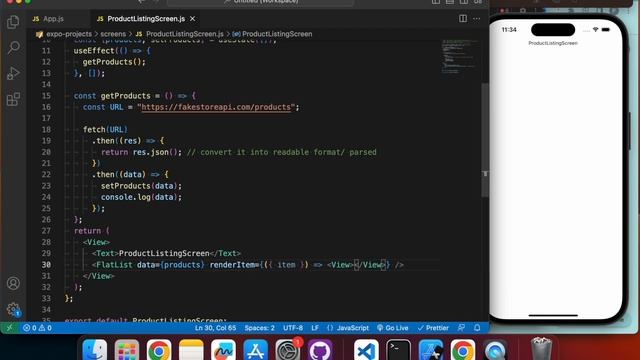The height and width of the screenshot is (360, 640).
Task: Open the Manage gear menu
Action: [13, 309]
